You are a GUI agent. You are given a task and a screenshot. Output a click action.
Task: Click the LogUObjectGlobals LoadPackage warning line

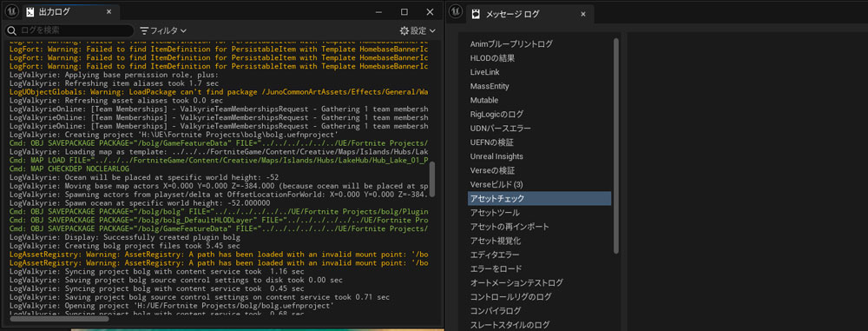[x=220, y=91]
